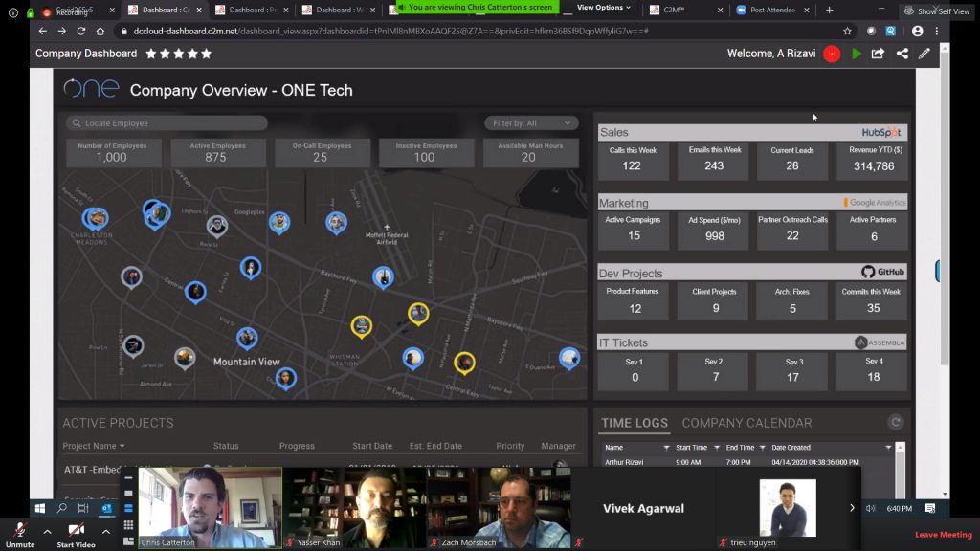The image size is (980, 551).
Task: Click the red record icon beside Welcome
Action: pyautogui.click(x=832, y=55)
